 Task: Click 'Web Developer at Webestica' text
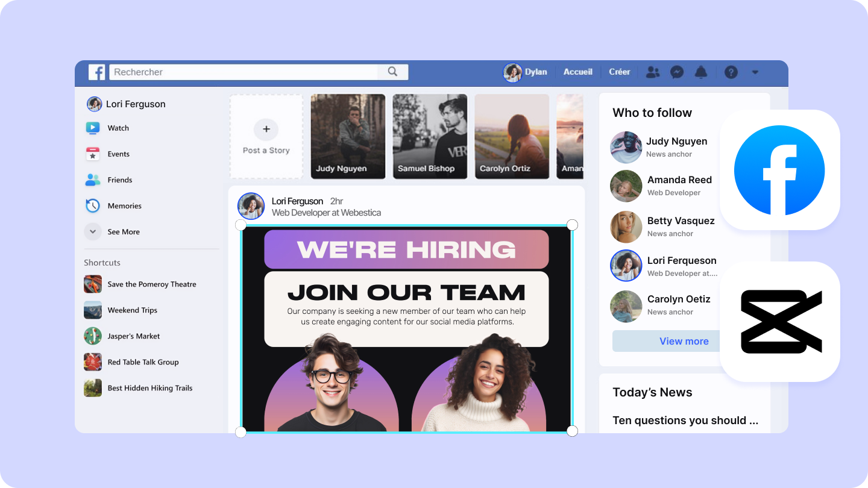pos(326,213)
